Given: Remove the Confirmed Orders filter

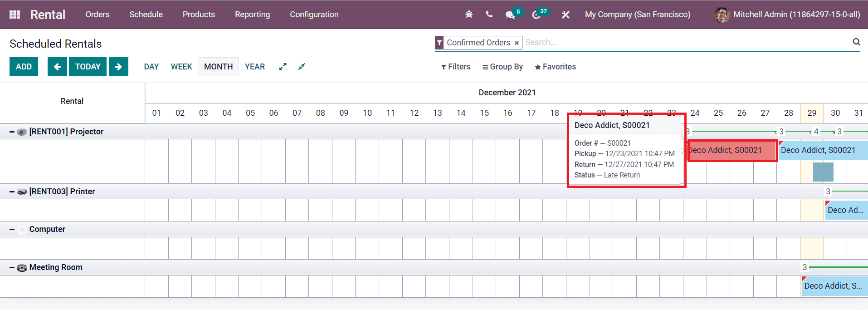Looking at the screenshot, I should coord(517,43).
